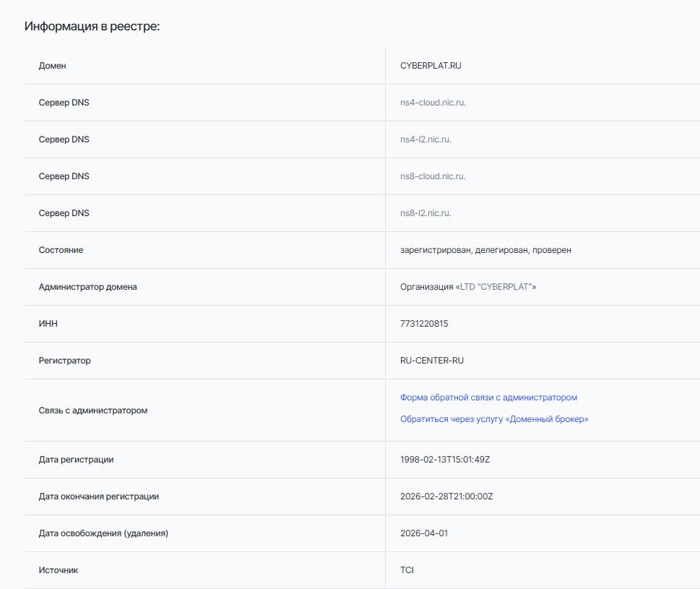This screenshot has height=589, width=700.
Task: Select the «Связь с администратором» label
Action: click(x=92, y=410)
